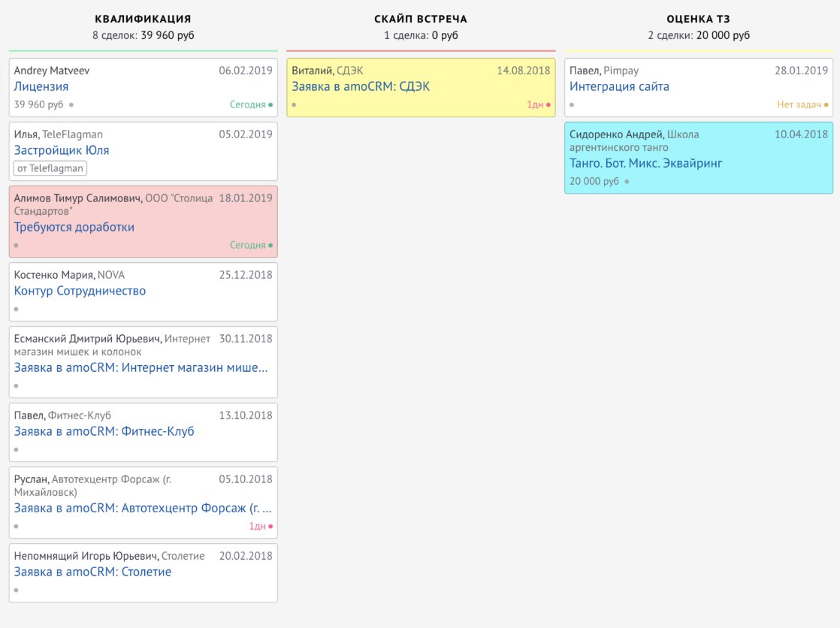Click contact Виталий, СДЭК
Image resolution: width=840 pixels, height=628 pixels.
pyautogui.click(x=328, y=70)
